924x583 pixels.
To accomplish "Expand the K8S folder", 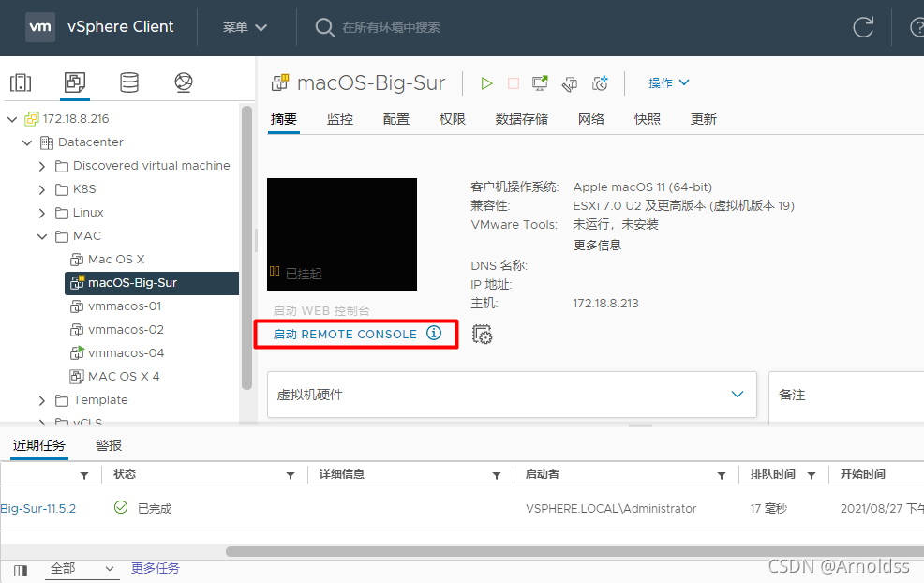I will point(42,190).
